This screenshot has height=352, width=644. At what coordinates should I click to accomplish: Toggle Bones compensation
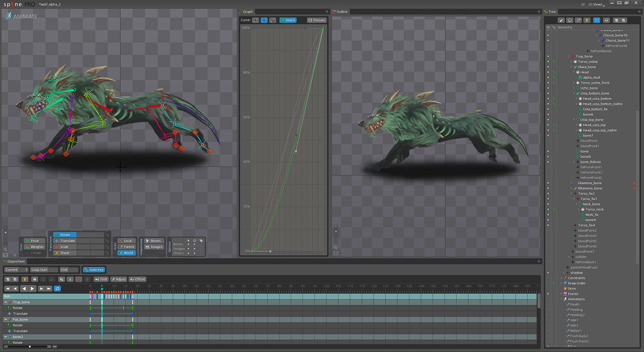(154, 241)
